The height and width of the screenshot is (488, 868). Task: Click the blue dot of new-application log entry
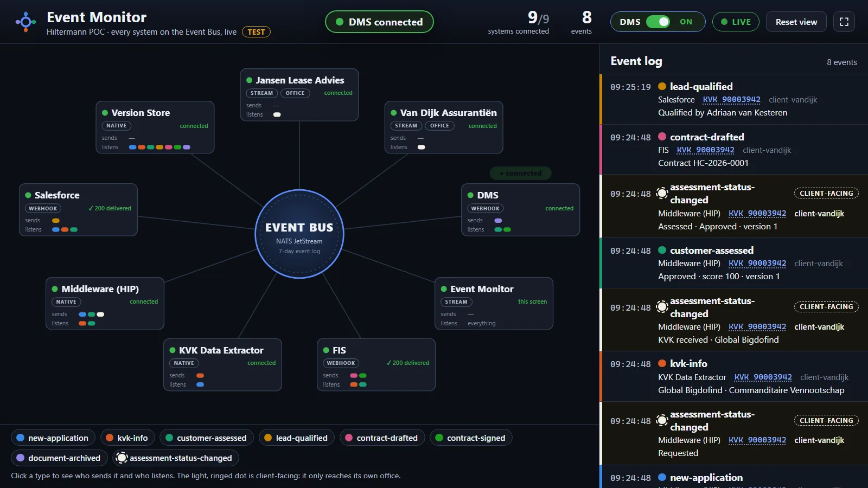tap(662, 477)
